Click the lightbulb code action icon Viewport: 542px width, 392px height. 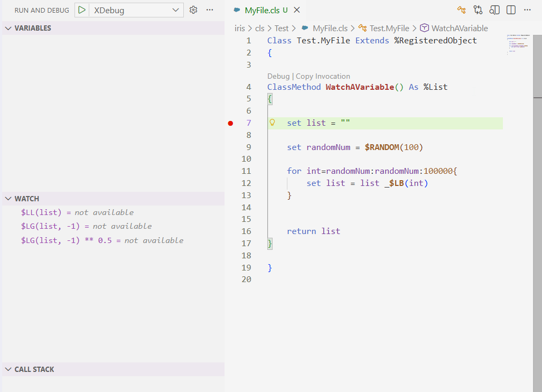pos(273,123)
